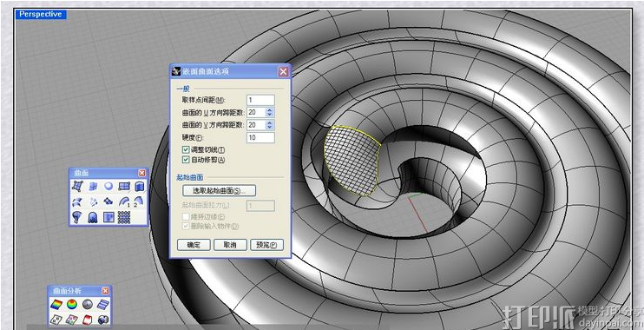The image size is (644, 330).
Task: Uncheck the 自动修剪 checkbox
Action: (186, 160)
